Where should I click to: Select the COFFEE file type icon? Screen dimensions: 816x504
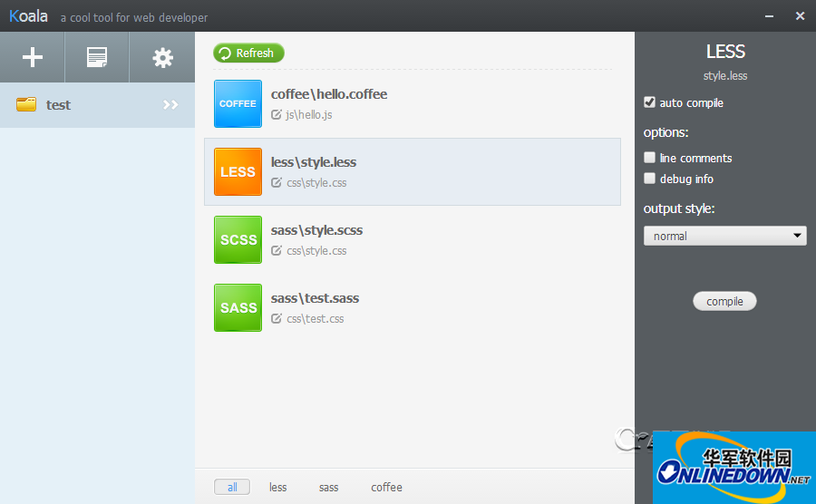coord(238,103)
